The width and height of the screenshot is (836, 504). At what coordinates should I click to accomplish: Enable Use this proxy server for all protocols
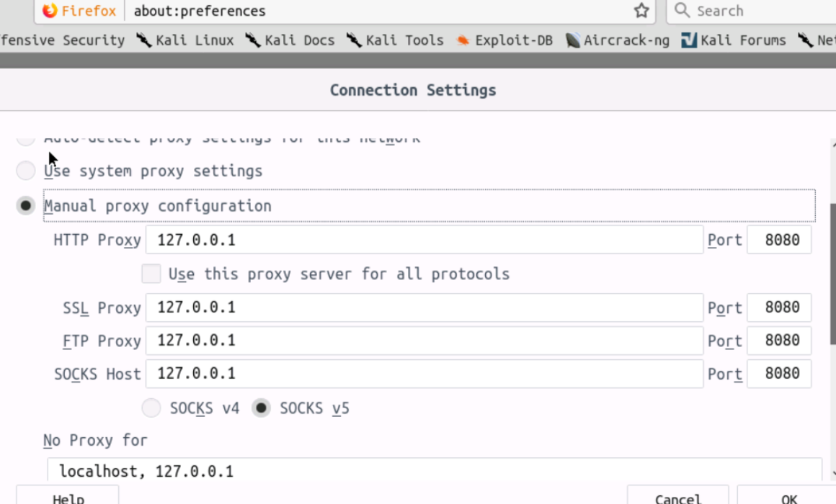151,274
